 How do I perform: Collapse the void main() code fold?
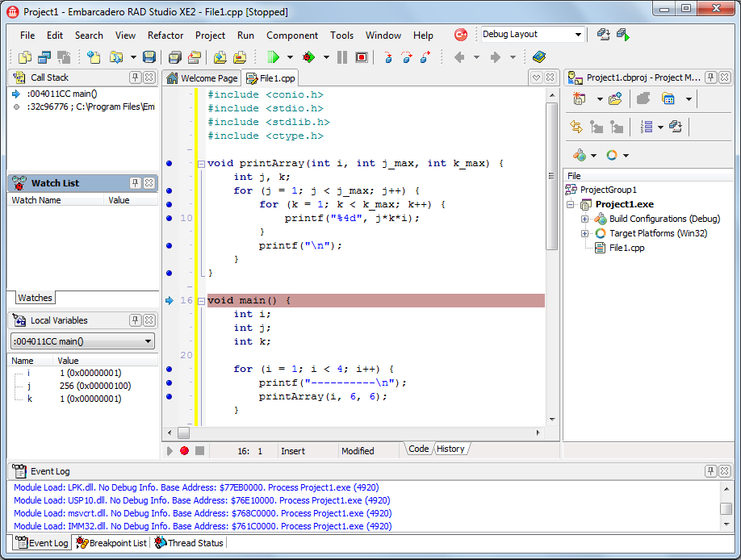coord(201,300)
